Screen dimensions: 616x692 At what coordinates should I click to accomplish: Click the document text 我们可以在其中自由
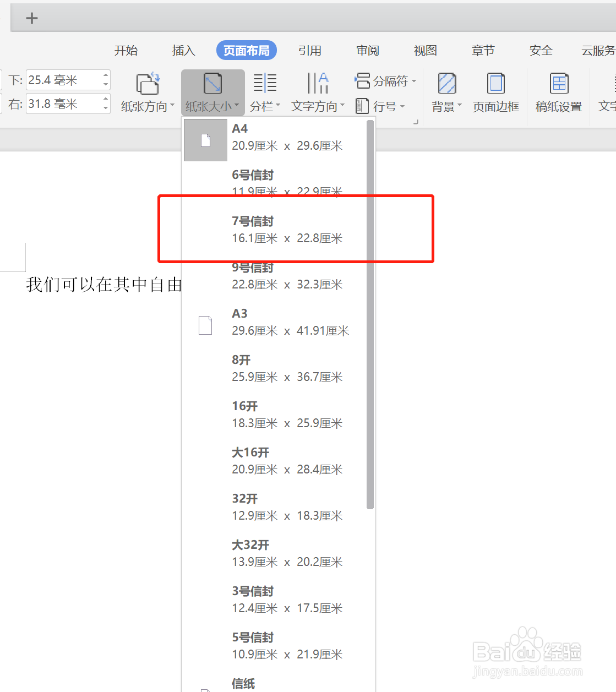coord(104,285)
